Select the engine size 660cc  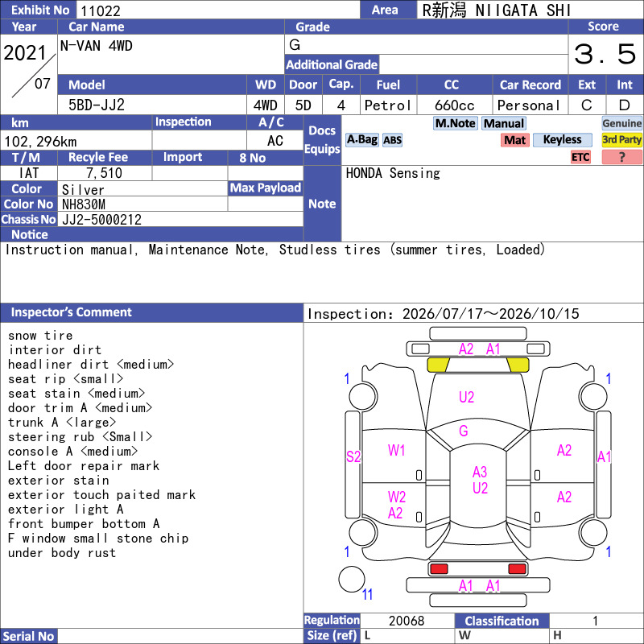[455, 105]
